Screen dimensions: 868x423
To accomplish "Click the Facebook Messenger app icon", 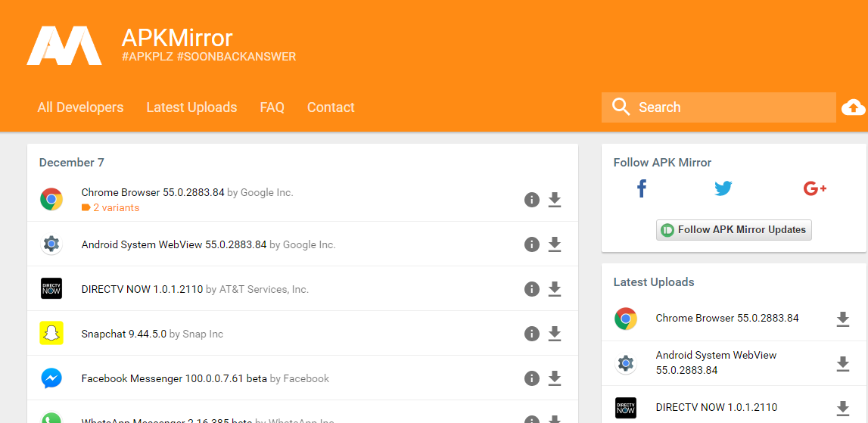I will 51,378.
